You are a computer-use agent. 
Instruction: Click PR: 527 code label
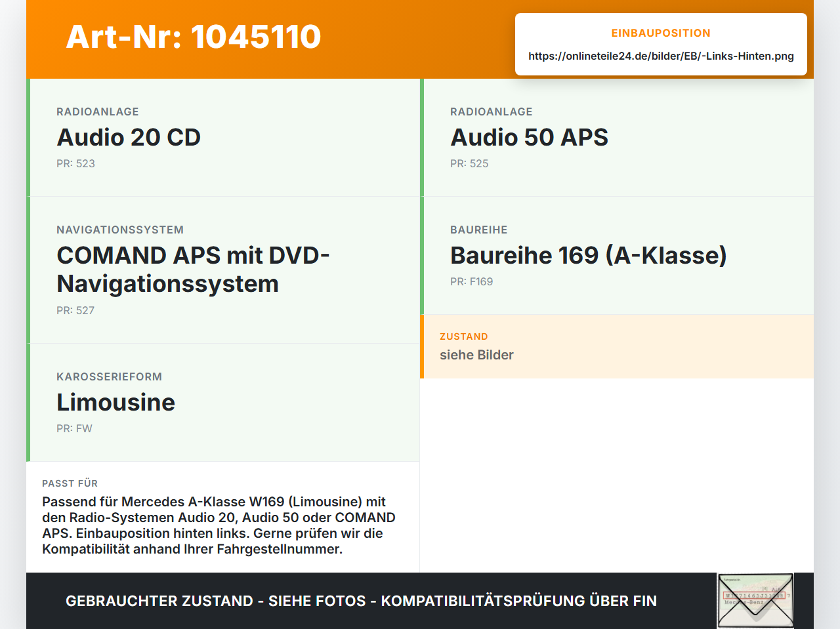75,310
